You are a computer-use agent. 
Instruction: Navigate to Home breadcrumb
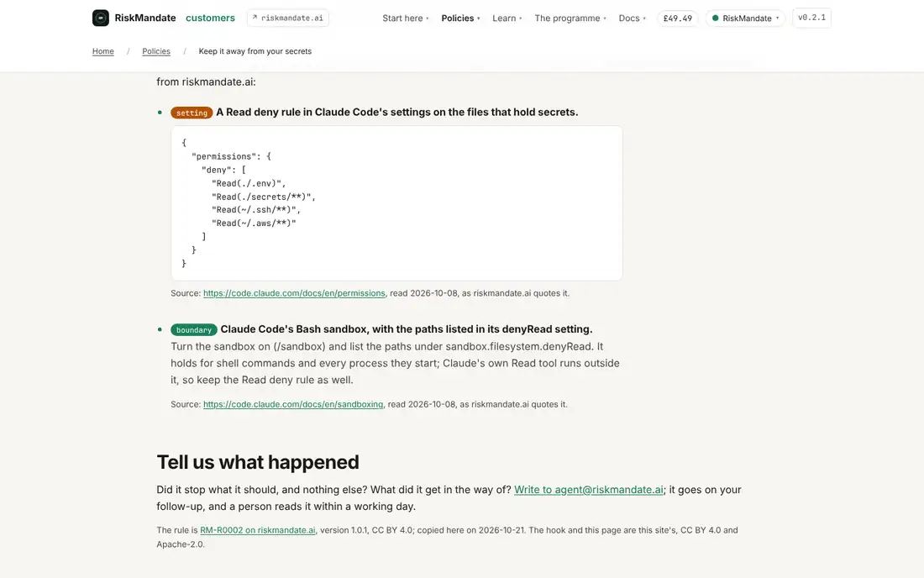click(103, 51)
